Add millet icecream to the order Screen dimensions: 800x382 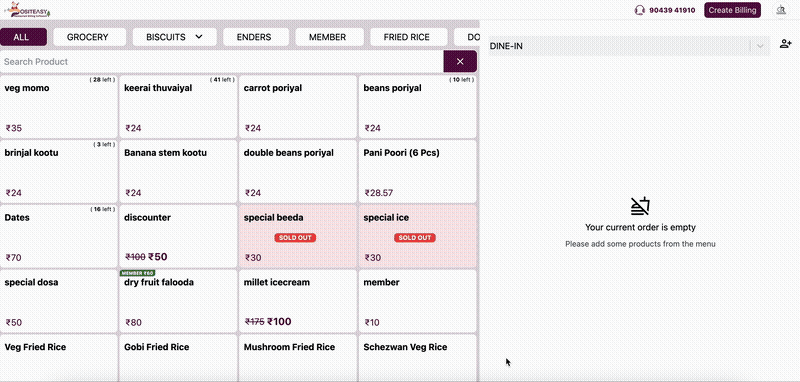(x=298, y=301)
